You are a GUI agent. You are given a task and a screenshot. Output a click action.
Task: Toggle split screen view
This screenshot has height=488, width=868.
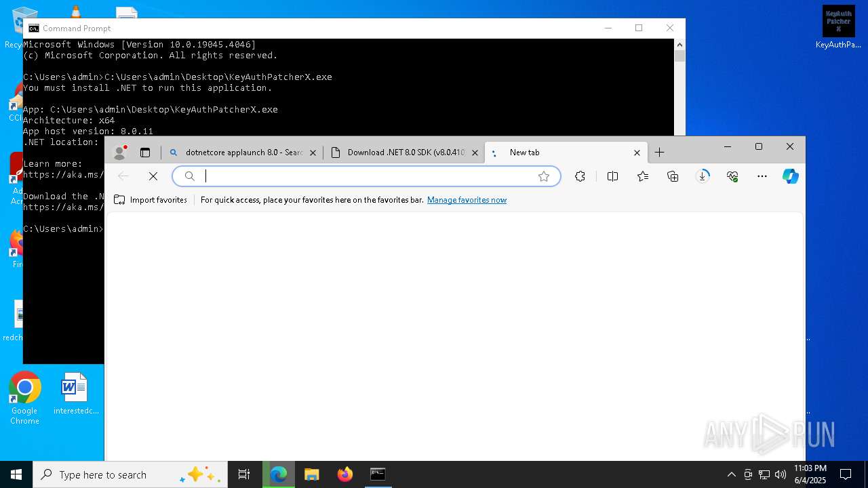pyautogui.click(x=612, y=176)
